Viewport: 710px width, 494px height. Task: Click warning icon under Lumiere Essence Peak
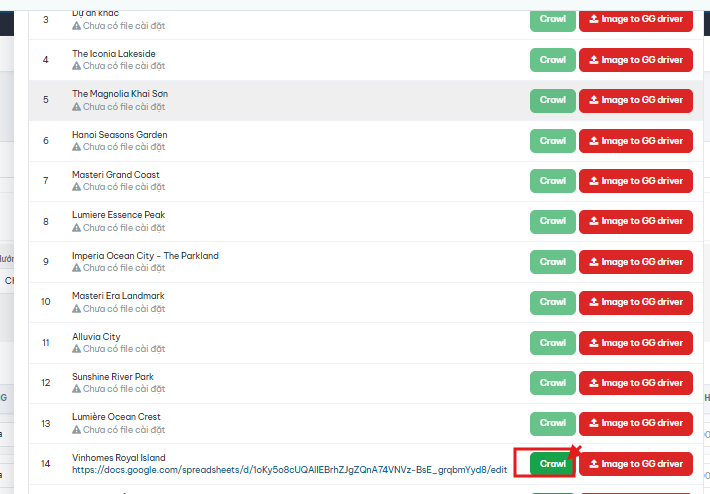pos(77,227)
